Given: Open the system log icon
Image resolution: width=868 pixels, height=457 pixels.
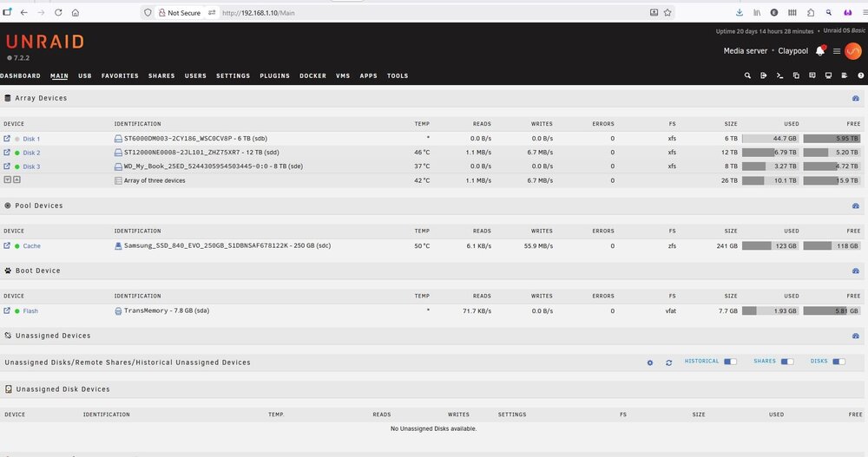Looking at the screenshot, I should click(x=845, y=75).
